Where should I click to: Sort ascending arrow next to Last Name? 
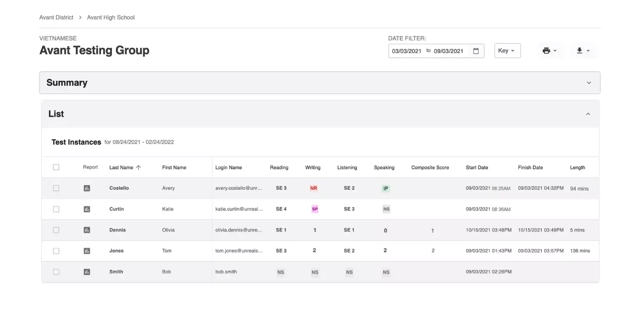pos(138,167)
